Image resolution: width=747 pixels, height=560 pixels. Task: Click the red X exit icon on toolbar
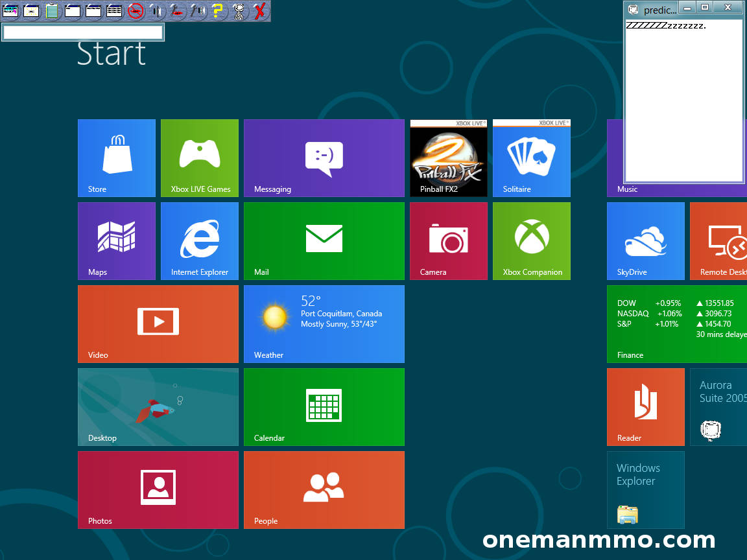point(260,11)
